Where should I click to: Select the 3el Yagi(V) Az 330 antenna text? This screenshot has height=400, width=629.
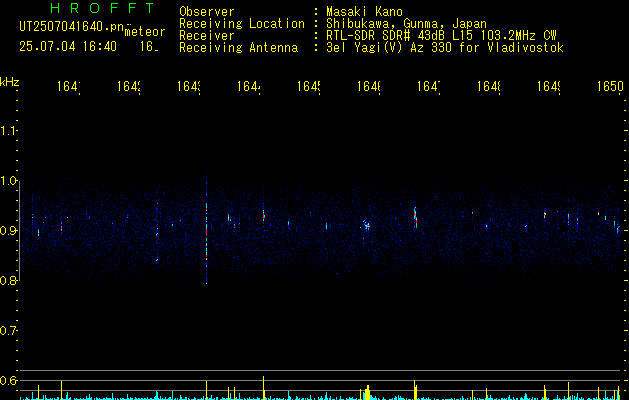445,48
